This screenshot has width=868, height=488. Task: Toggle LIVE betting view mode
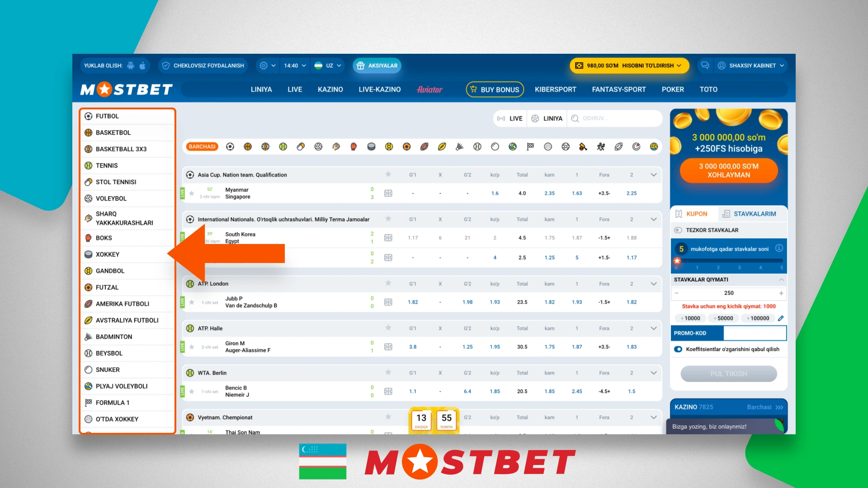coord(509,118)
